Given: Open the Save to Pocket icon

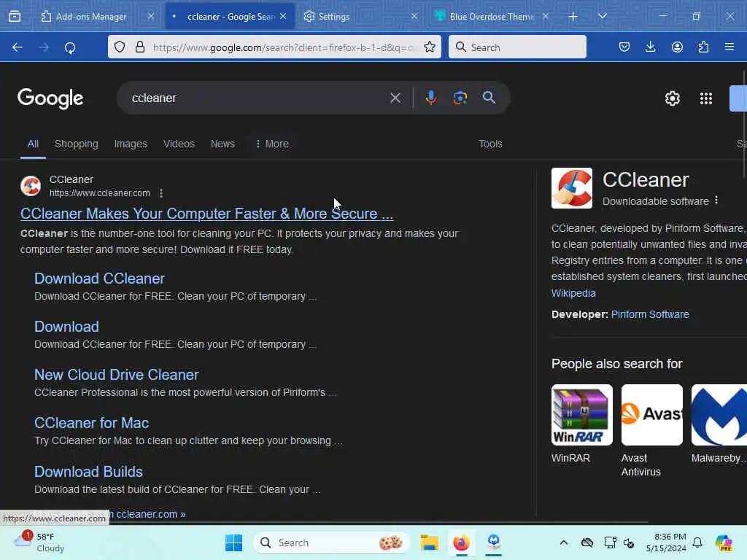Looking at the screenshot, I should coord(624,47).
